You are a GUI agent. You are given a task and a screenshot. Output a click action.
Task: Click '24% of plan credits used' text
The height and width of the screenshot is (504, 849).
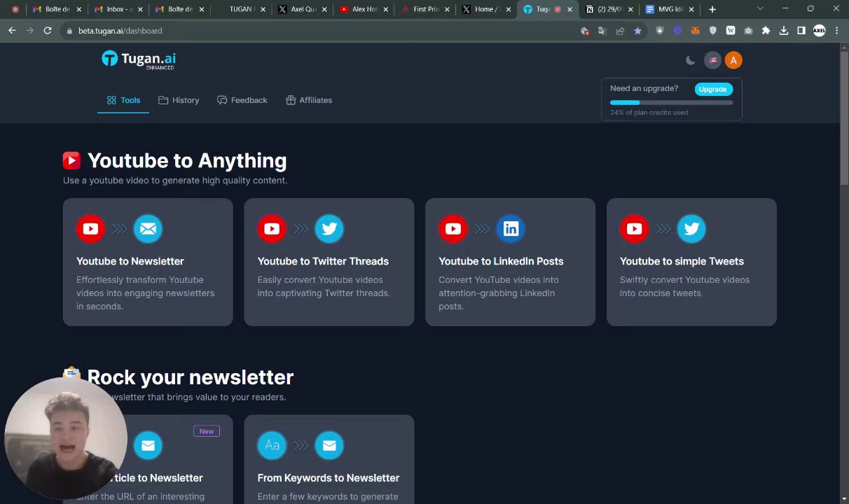coord(649,113)
